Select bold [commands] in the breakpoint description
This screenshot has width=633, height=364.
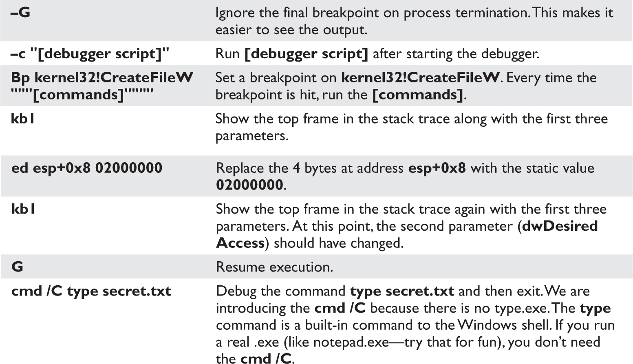417,95
